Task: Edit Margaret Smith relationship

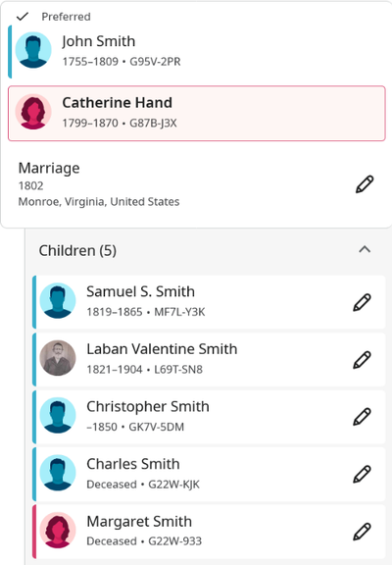Action: tap(362, 532)
